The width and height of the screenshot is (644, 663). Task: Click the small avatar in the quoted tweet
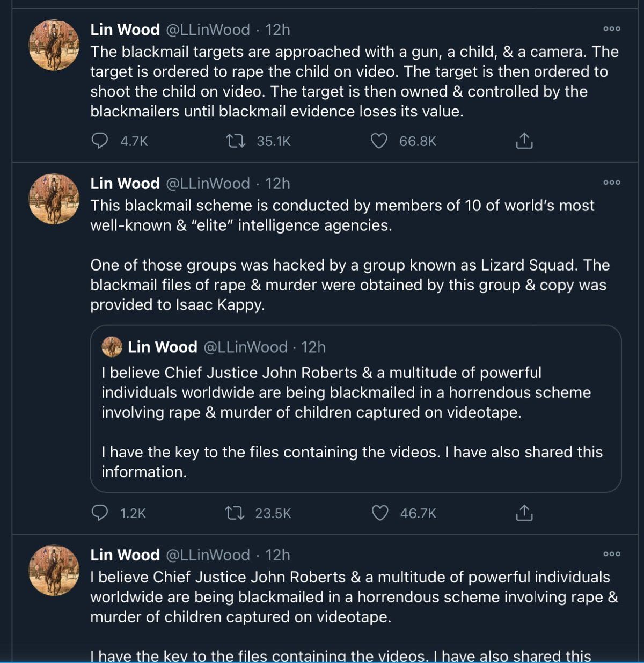(112, 347)
